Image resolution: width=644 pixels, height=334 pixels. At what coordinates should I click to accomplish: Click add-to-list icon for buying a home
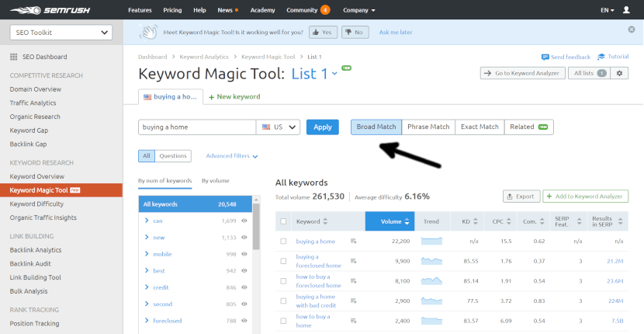coord(353,242)
